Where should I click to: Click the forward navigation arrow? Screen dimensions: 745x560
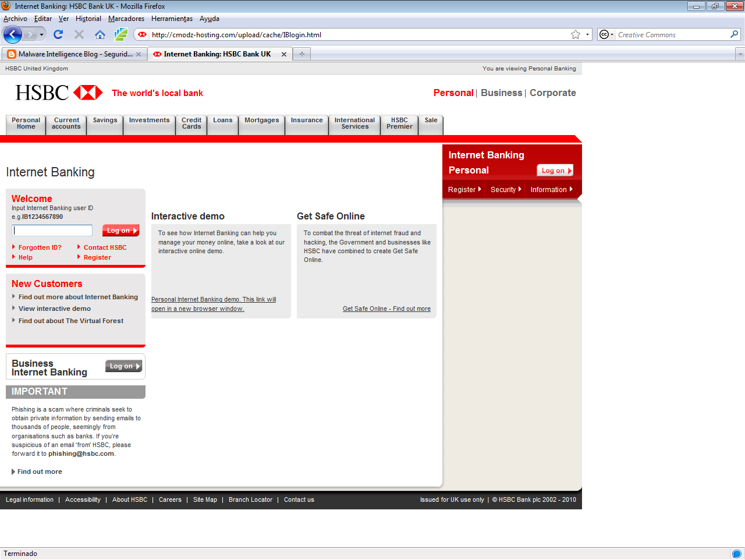pos(29,35)
